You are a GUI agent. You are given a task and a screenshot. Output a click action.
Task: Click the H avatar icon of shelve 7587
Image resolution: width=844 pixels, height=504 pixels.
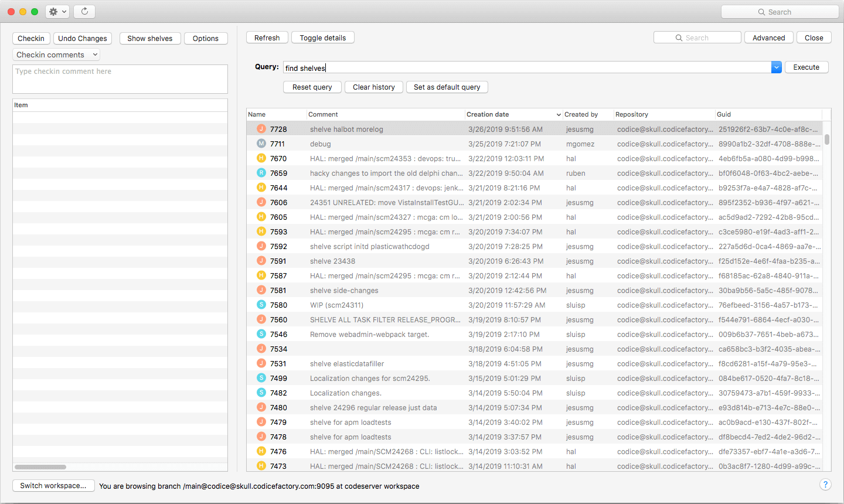(x=261, y=275)
